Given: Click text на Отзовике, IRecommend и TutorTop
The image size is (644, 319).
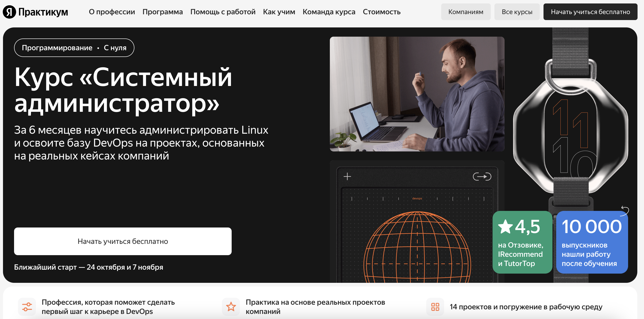Looking at the screenshot, I should pos(520,254).
